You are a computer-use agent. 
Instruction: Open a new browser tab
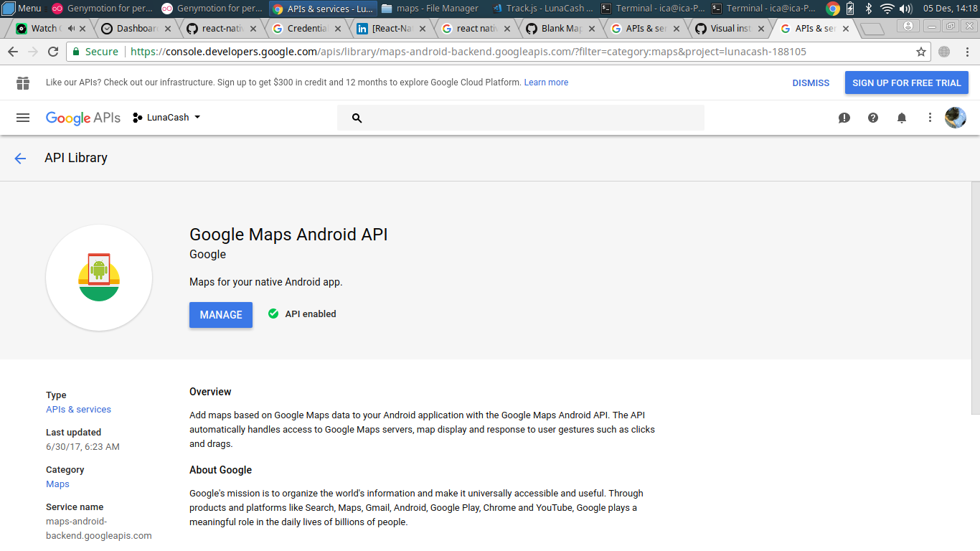click(x=872, y=29)
